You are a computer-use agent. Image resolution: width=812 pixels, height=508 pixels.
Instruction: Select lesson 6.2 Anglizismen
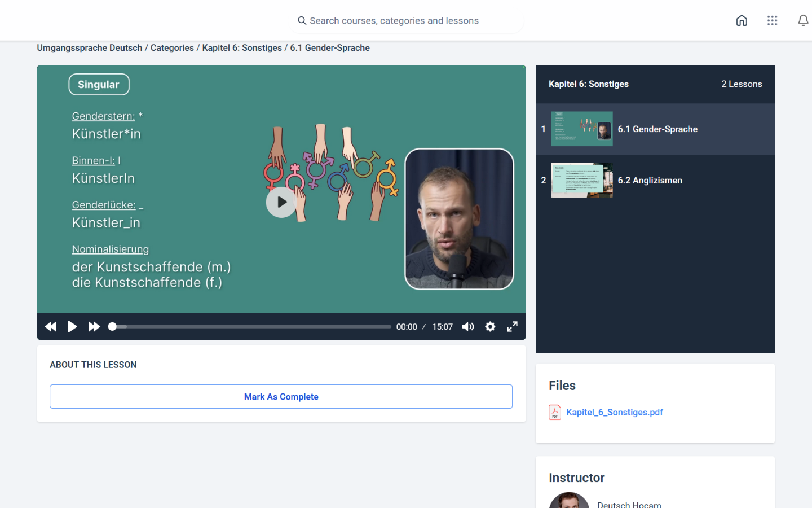pyautogui.click(x=650, y=181)
